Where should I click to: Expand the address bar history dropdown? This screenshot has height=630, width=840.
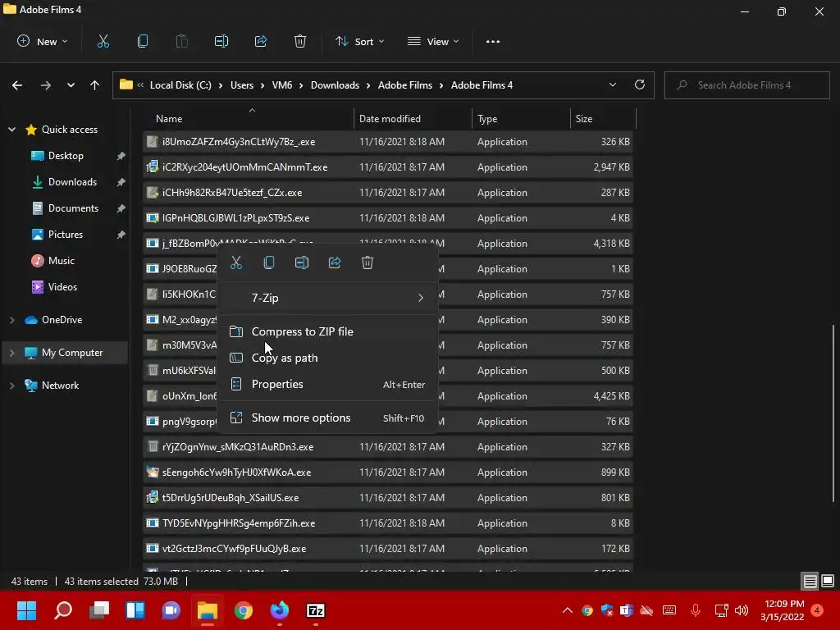click(x=612, y=84)
